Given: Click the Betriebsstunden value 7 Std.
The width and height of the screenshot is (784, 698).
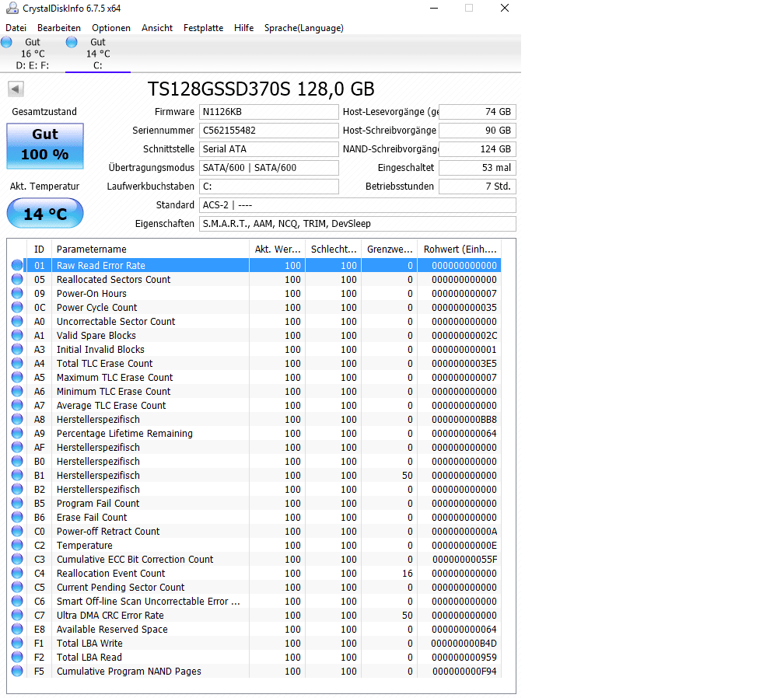Looking at the screenshot, I should (x=478, y=187).
